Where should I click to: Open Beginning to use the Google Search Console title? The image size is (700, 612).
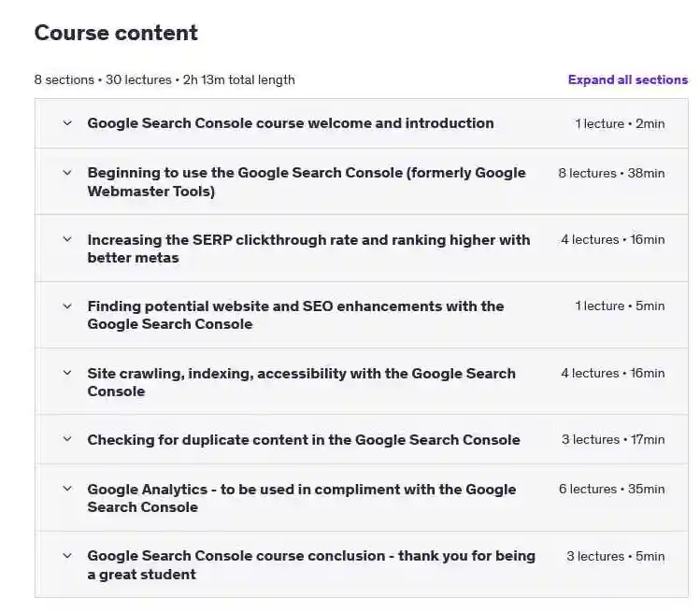coord(307,181)
